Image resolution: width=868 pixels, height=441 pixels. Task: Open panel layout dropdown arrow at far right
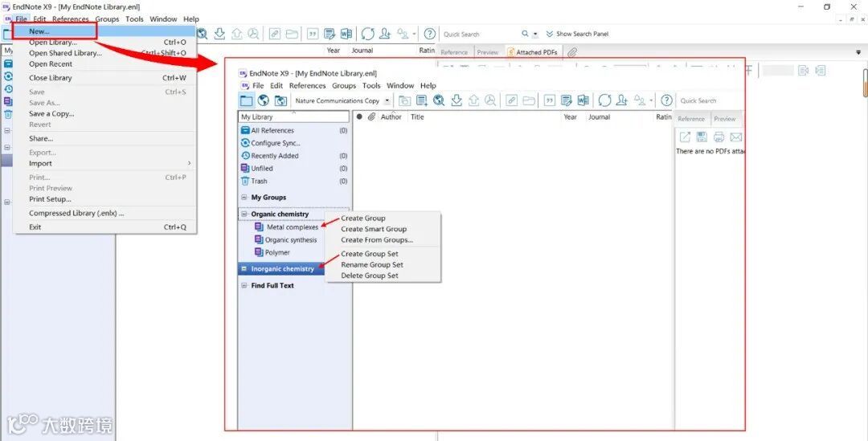[858, 52]
